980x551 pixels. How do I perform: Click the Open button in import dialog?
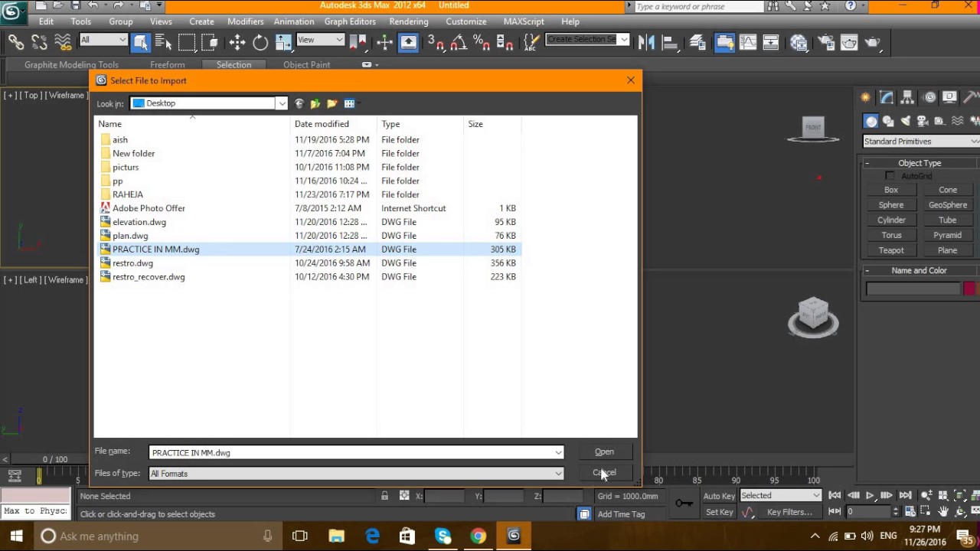[604, 452]
